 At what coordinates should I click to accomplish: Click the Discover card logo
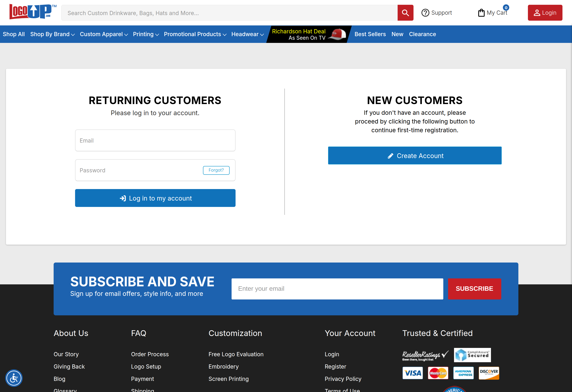pyautogui.click(x=489, y=373)
